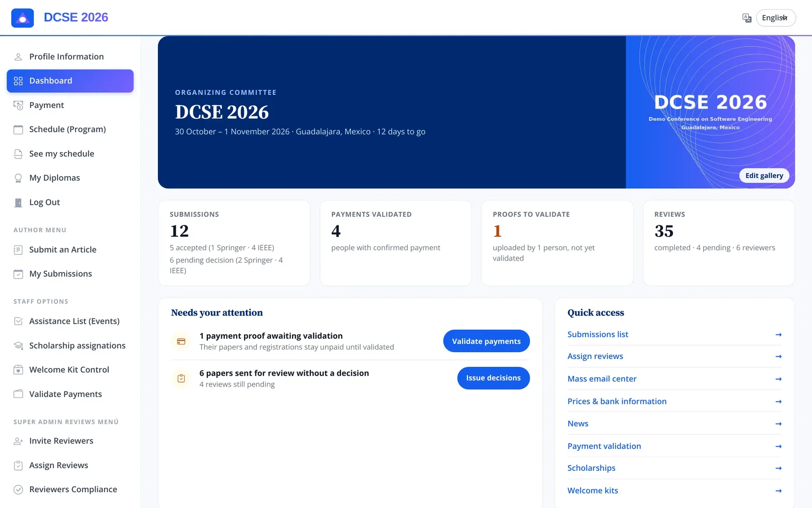Click the Scholarship assignations graduation icon
812x508 pixels.
pyautogui.click(x=18, y=345)
